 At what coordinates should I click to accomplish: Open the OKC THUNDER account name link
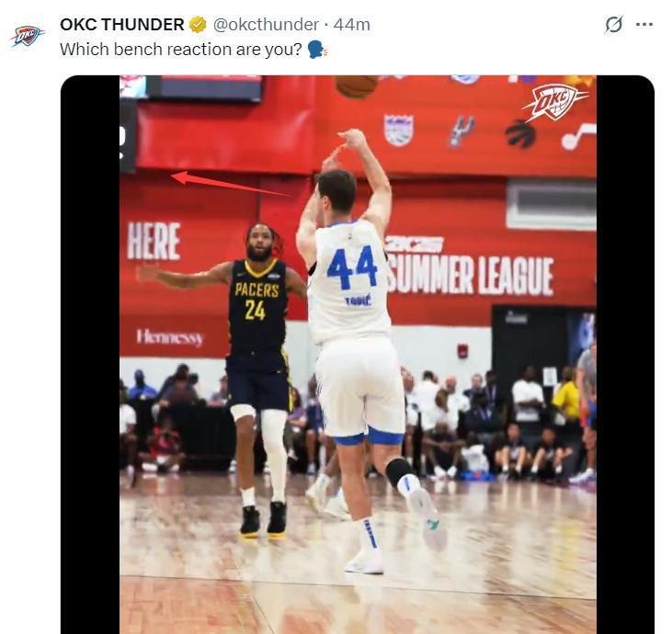point(122,25)
